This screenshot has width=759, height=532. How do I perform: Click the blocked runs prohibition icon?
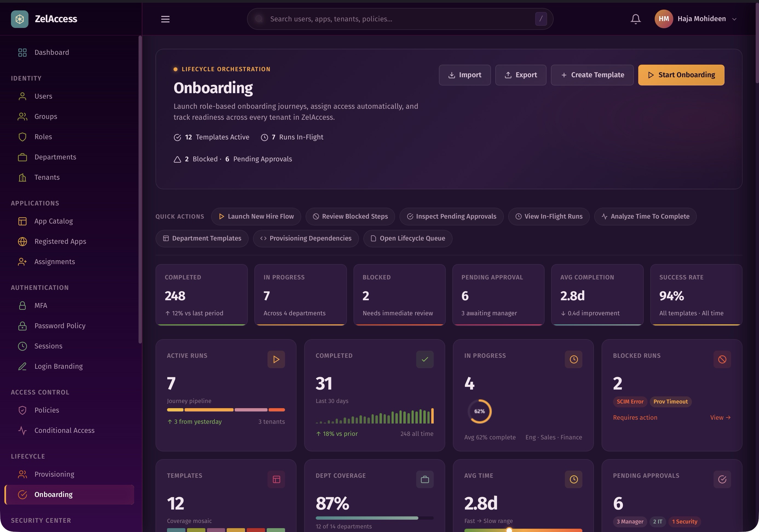coord(722,359)
